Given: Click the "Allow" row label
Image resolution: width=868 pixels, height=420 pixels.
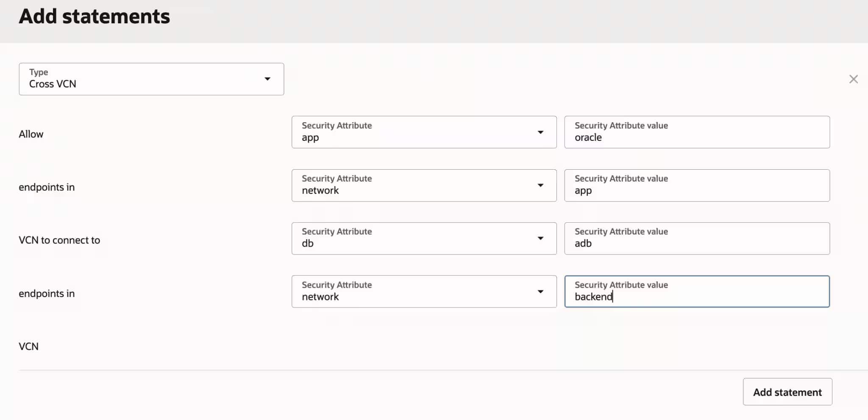Looking at the screenshot, I should pyautogui.click(x=31, y=134).
